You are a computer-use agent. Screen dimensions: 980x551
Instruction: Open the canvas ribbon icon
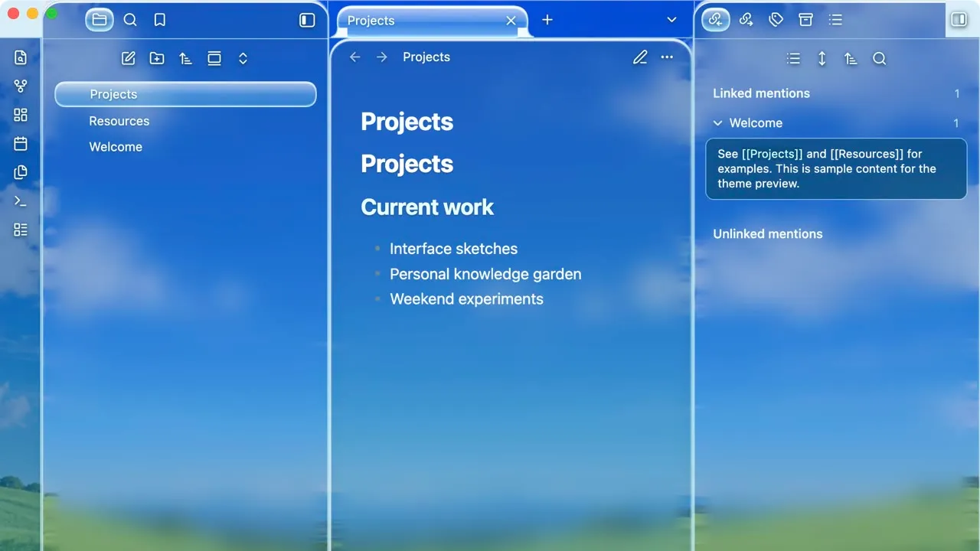(21, 115)
